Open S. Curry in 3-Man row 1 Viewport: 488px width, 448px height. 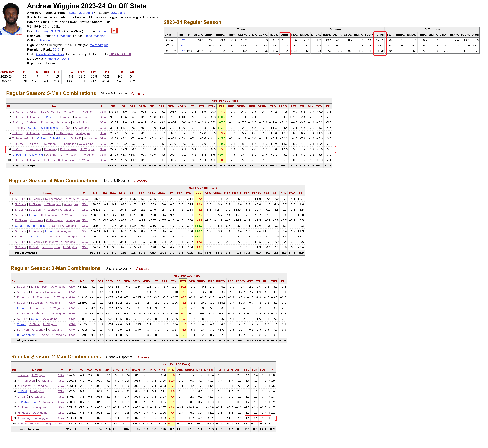coord(22,287)
